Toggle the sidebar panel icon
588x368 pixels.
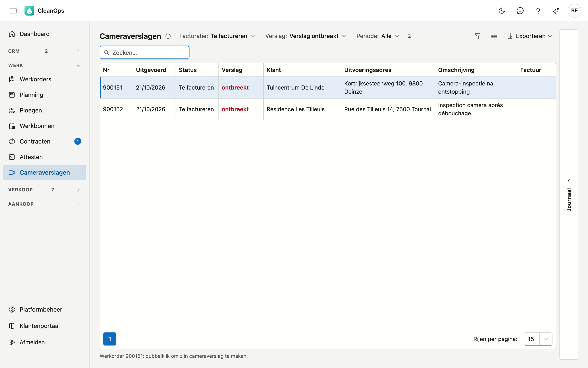click(13, 10)
